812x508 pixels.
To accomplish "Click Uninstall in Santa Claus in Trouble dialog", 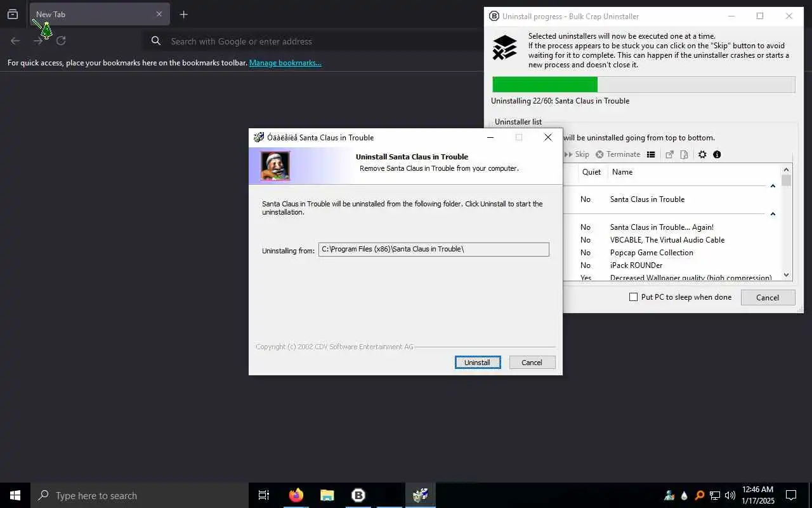I will click(478, 363).
